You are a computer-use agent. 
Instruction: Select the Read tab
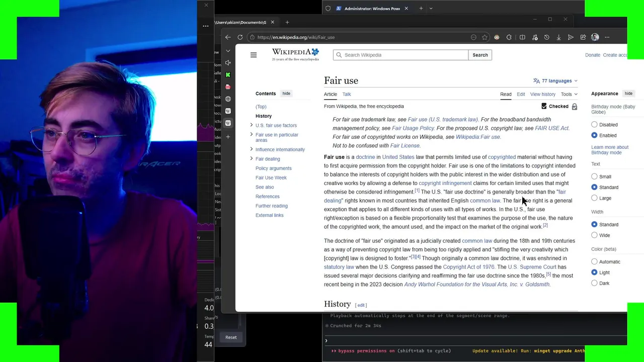(506, 94)
